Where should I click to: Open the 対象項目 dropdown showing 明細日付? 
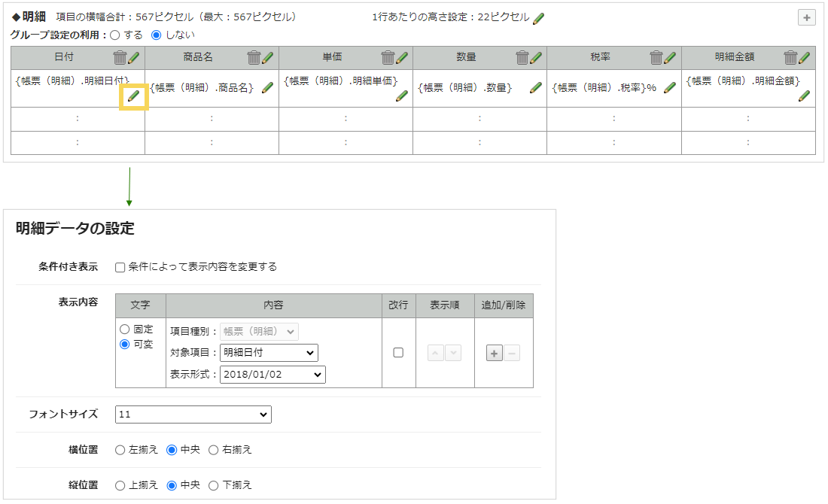[269, 353]
